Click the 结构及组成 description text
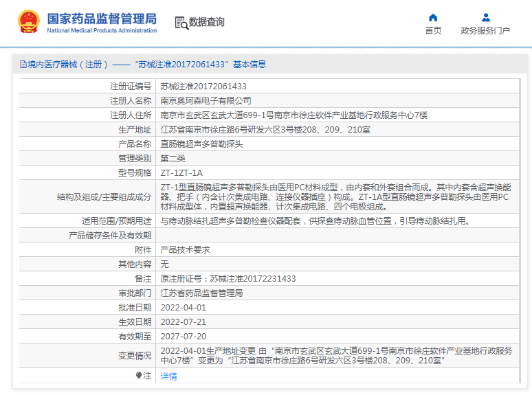This screenshot has width=532, height=395. (x=336, y=196)
